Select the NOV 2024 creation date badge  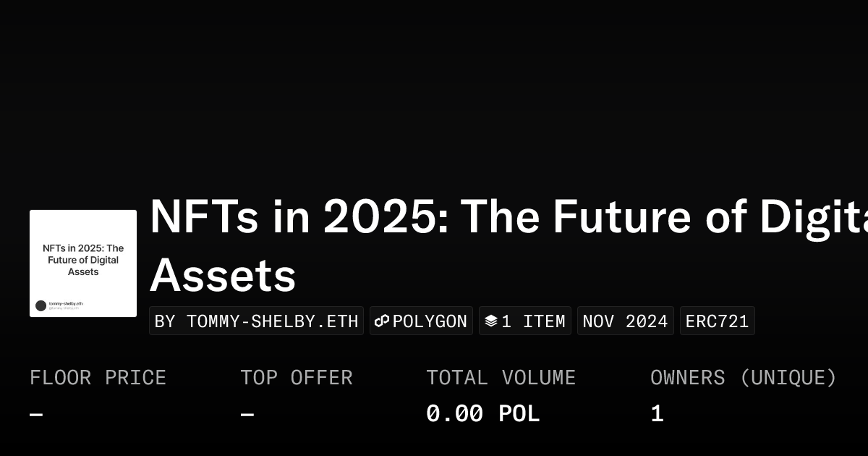click(625, 321)
